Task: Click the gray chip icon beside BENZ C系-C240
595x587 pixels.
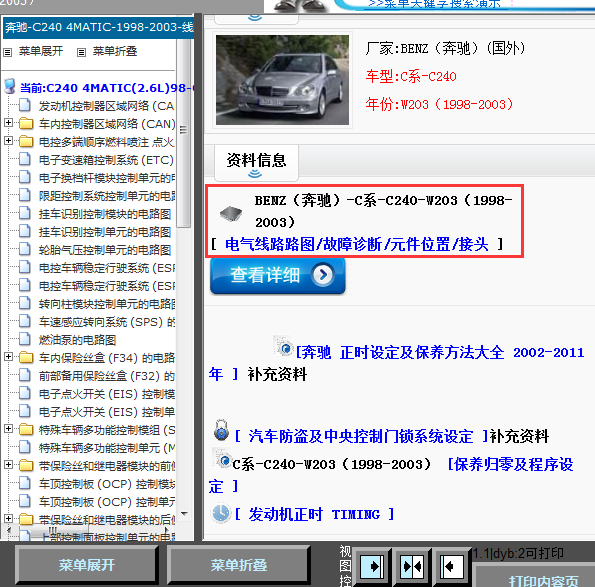Action: [231, 214]
